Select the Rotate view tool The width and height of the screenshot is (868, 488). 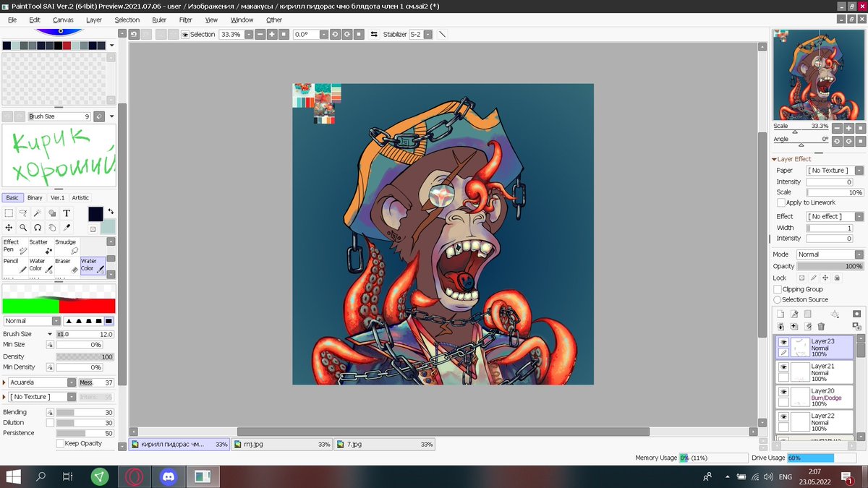point(38,228)
